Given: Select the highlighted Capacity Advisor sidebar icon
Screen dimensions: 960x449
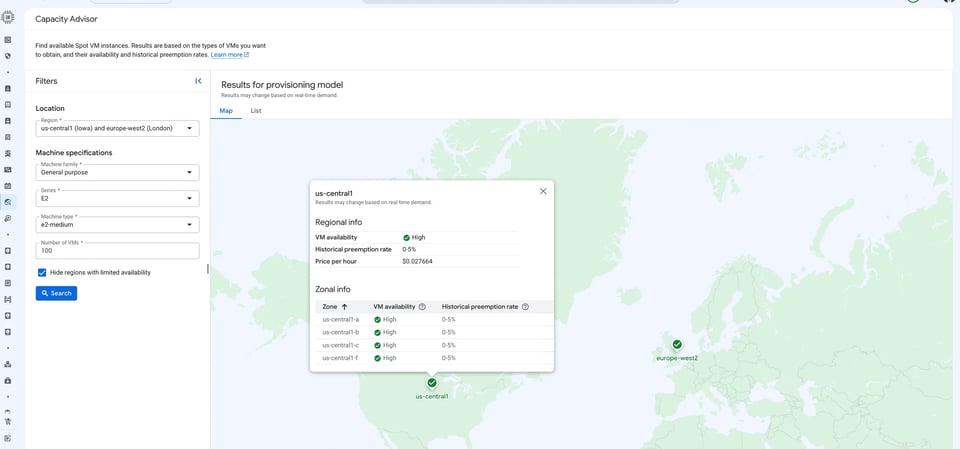Looking at the screenshot, I should pyautogui.click(x=7, y=202).
